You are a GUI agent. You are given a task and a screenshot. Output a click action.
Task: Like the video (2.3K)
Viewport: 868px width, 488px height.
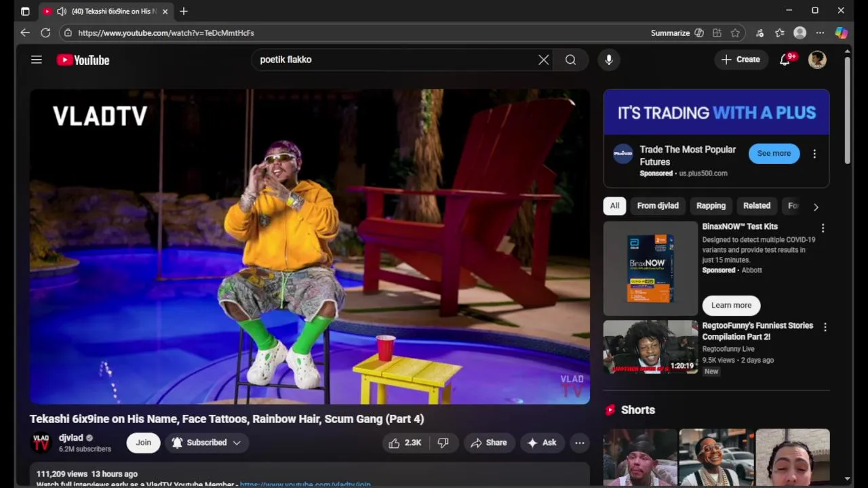pyautogui.click(x=405, y=443)
